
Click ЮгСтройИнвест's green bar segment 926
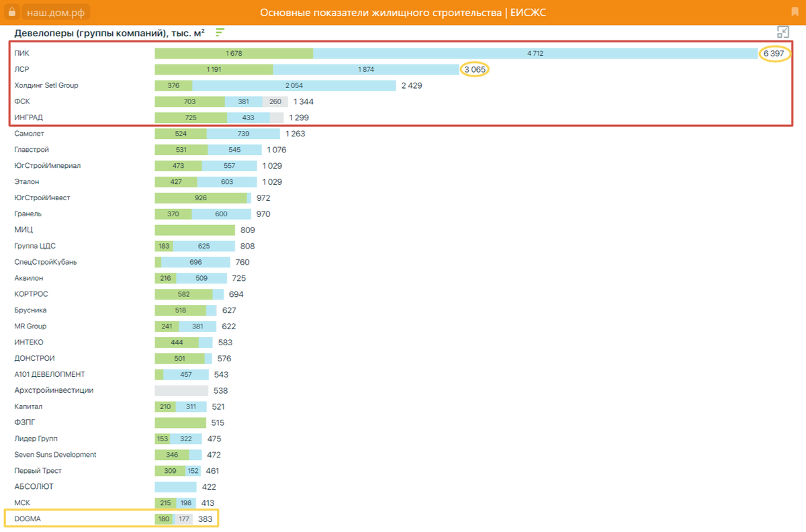(x=200, y=198)
